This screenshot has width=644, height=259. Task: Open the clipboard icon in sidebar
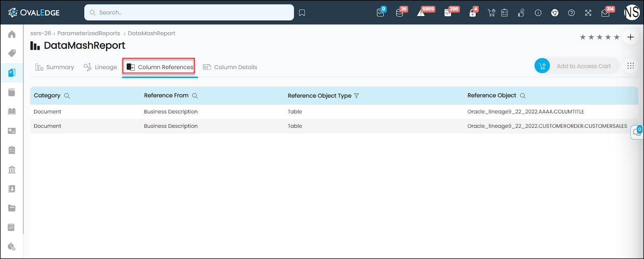[x=12, y=150]
